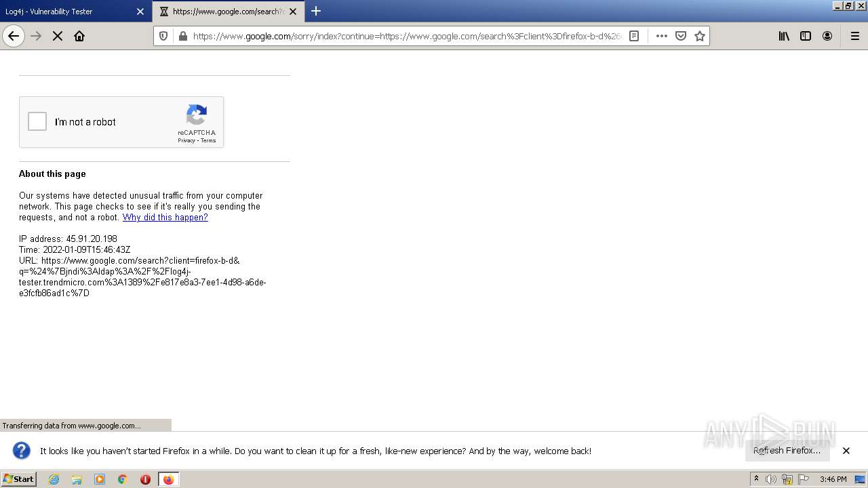Click Refresh Firefox button
868x488 pixels.
[x=787, y=451]
